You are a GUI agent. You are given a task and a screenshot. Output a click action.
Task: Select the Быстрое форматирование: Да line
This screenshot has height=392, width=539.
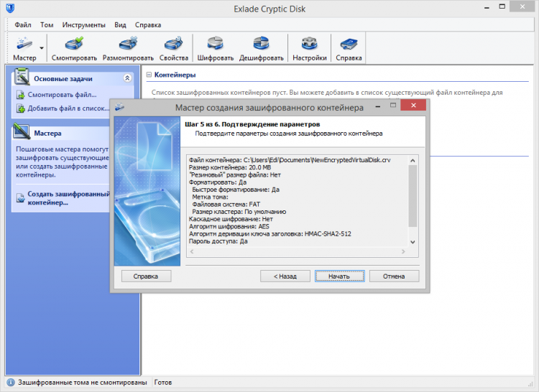(236, 190)
